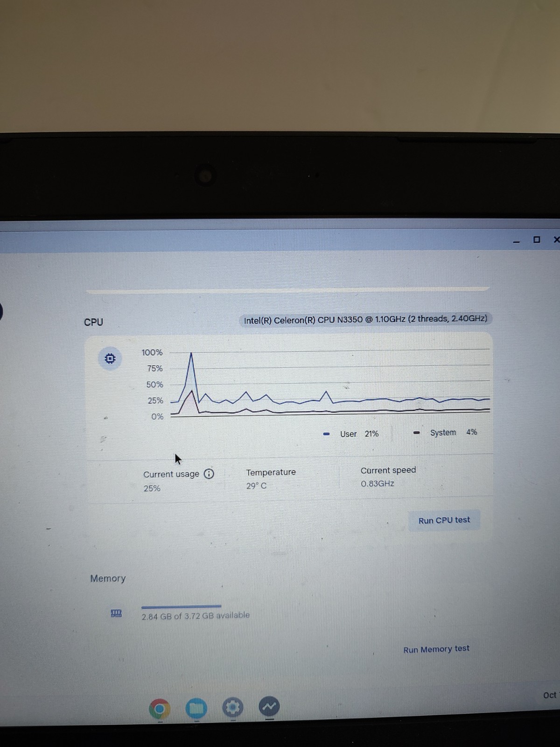Click the Oct date in system tray
The height and width of the screenshot is (747, 560).
pyautogui.click(x=550, y=695)
